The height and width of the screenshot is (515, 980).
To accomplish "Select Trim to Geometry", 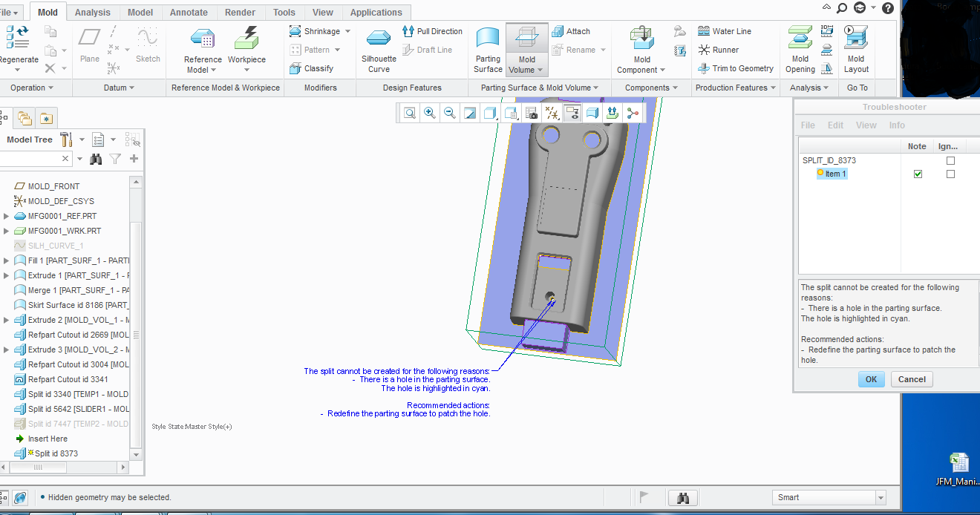I will click(736, 68).
